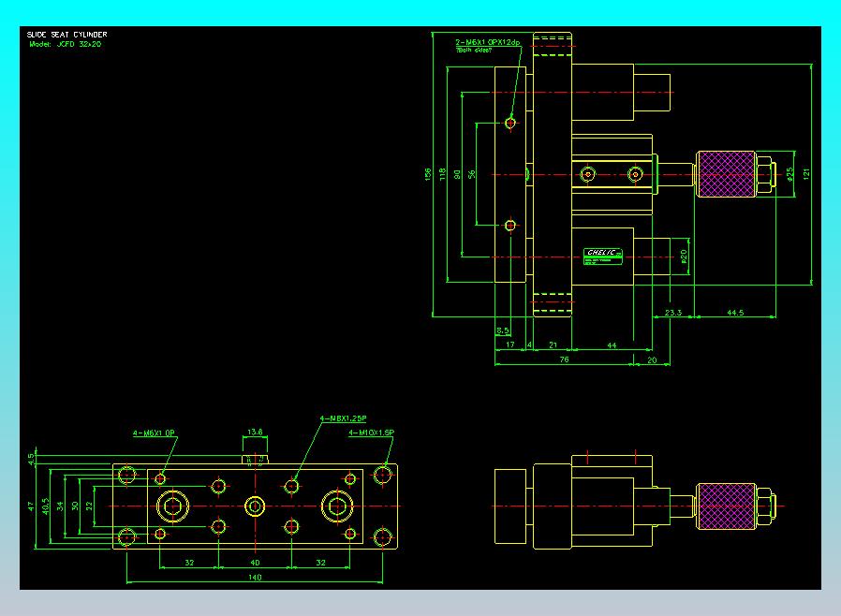Click the CHELIC brand nameplate on cylinder
Image resolution: width=841 pixels, height=616 pixels.
pyautogui.click(x=603, y=256)
